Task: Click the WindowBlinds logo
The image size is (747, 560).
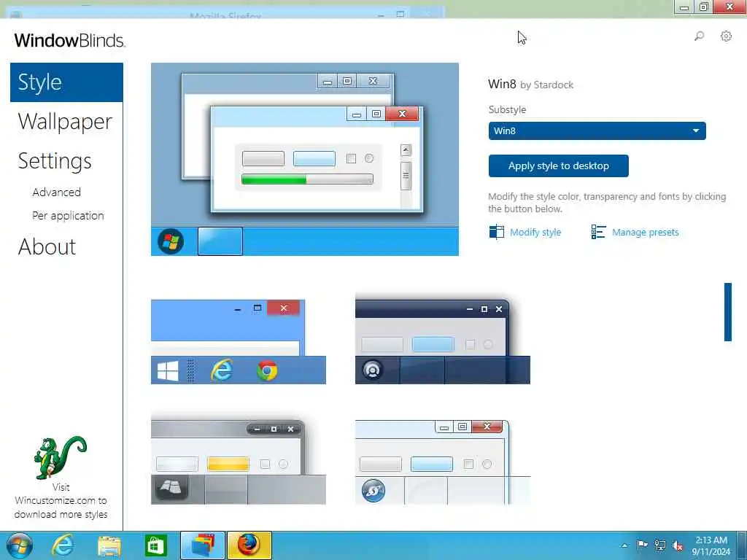Action: point(69,41)
